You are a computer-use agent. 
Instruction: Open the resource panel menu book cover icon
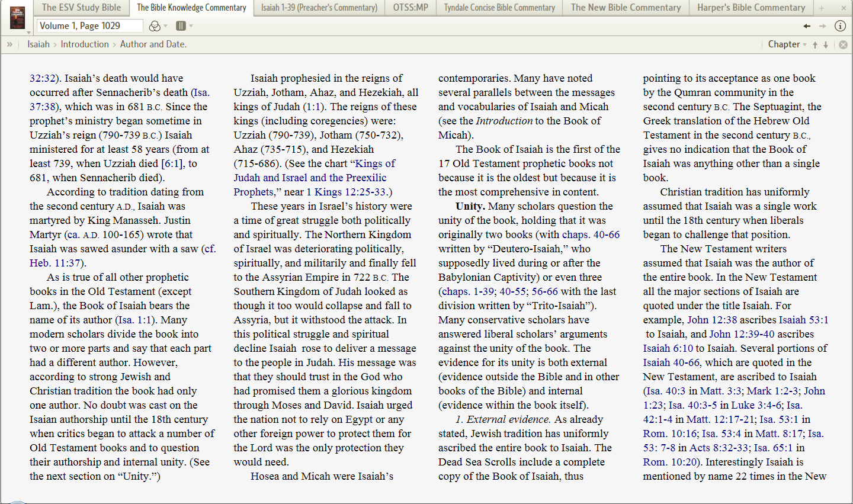point(17,18)
